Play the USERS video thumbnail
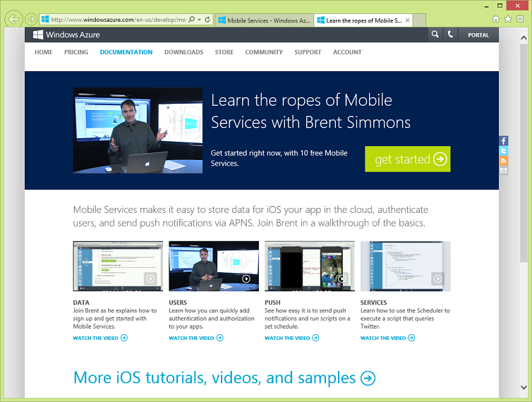This screenshot has width=532, height=402. 214,267
